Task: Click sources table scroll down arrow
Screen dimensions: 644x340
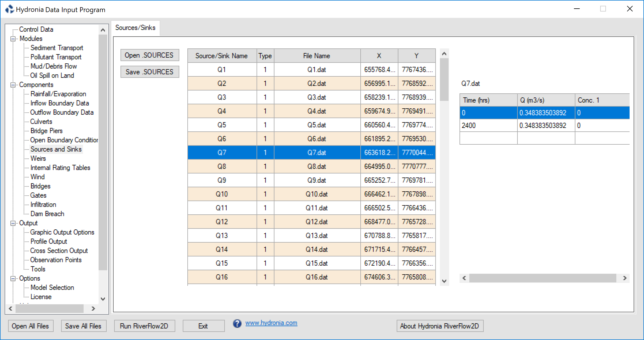Action: 444,281
